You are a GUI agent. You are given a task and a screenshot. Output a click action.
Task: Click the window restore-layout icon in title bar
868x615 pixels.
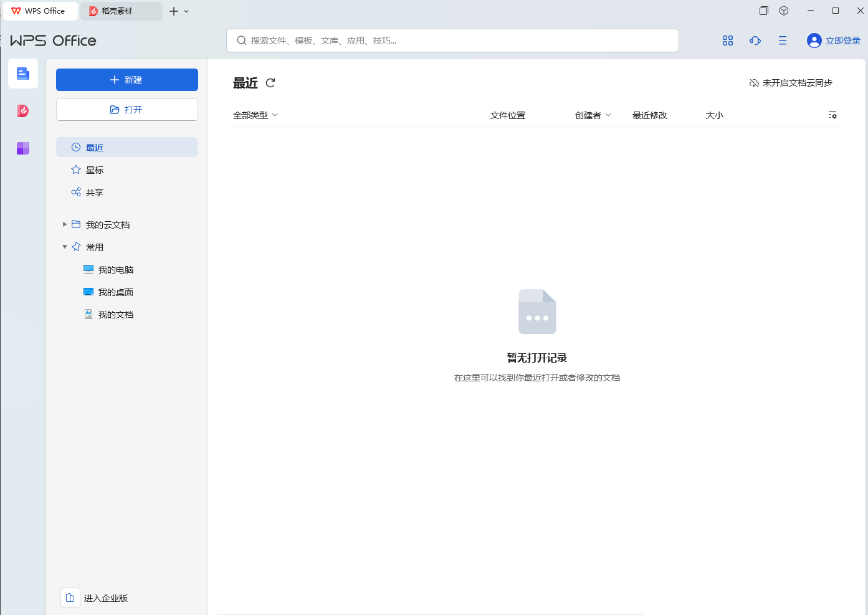[x=763, y=11]
